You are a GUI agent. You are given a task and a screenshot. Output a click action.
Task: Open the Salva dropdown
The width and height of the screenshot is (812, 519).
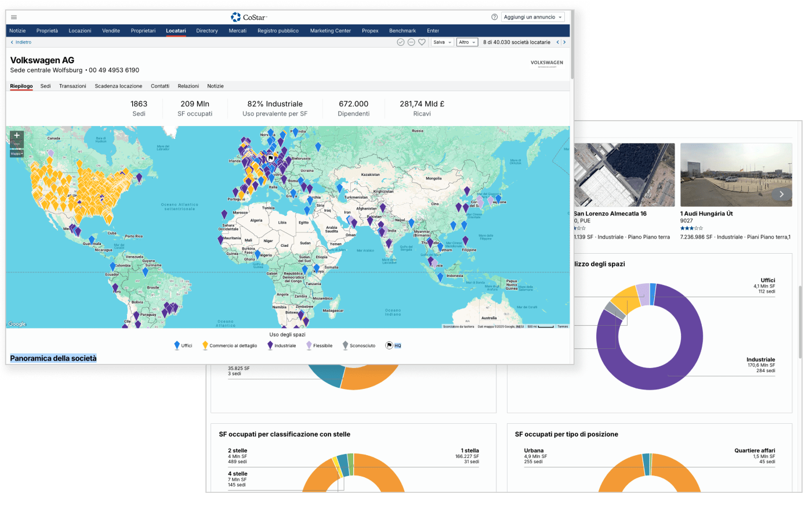point(442,42)
